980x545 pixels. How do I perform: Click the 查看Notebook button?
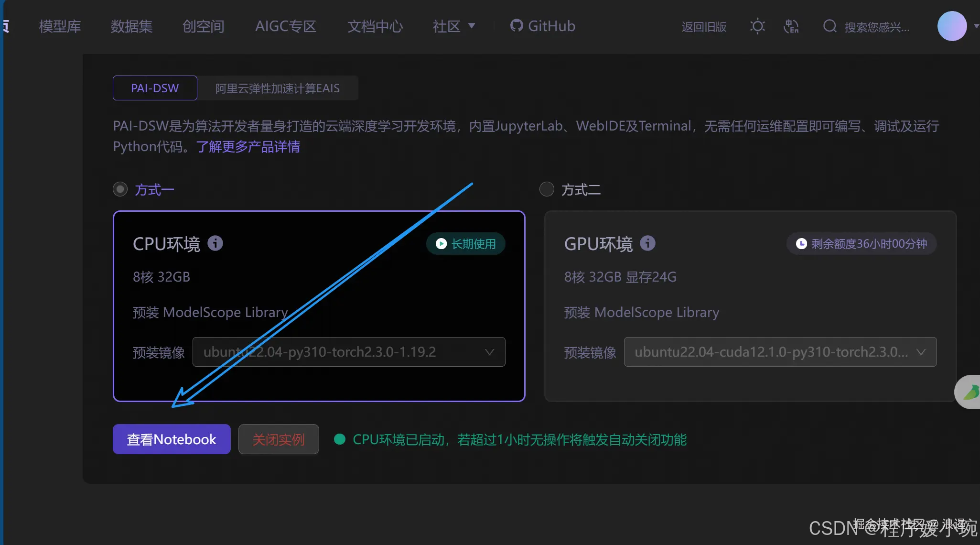click(172, 439)
